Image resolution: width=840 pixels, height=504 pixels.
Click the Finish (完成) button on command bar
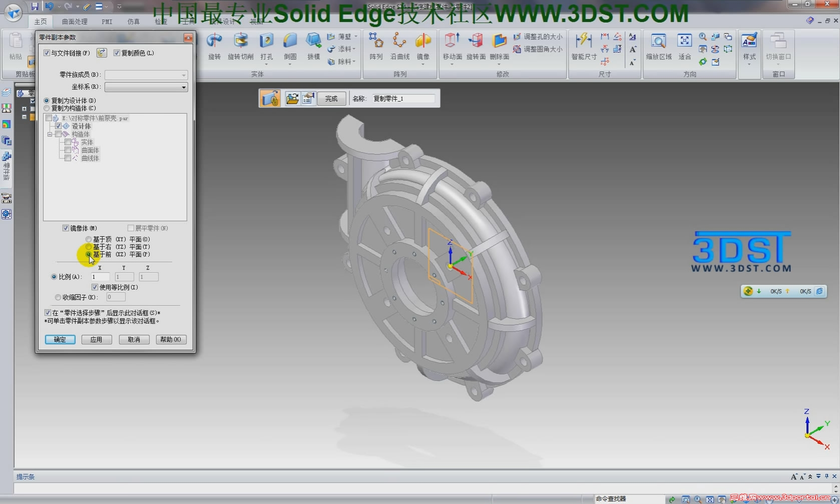click(331, 99)
